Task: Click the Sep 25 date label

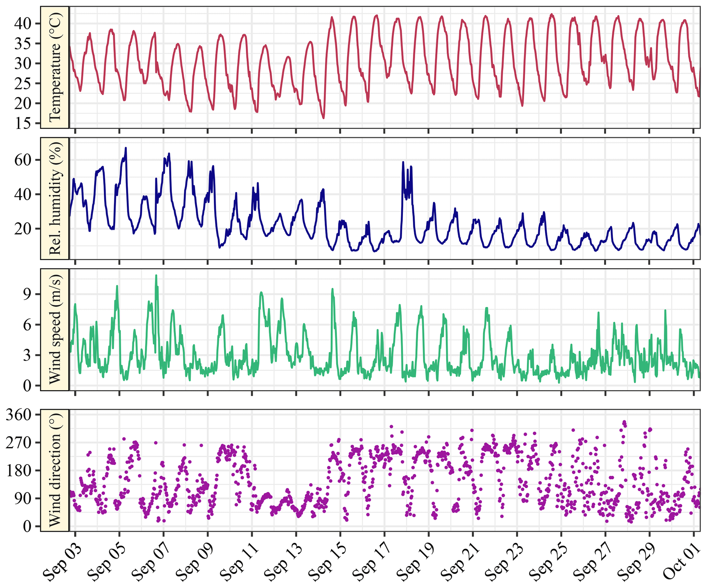Action: tap(548, 562)
